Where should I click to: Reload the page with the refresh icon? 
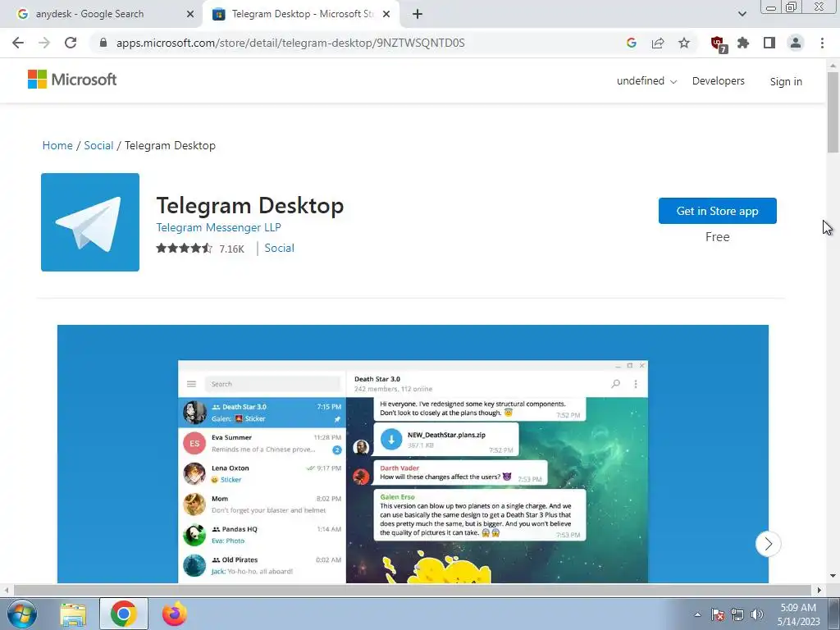[71, 43]
